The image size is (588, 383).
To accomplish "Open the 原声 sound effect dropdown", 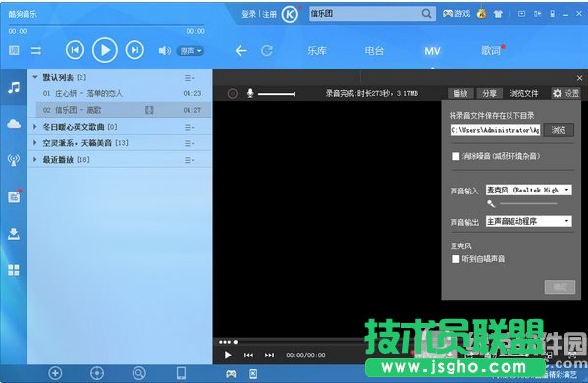I will (x=190, y=51).
